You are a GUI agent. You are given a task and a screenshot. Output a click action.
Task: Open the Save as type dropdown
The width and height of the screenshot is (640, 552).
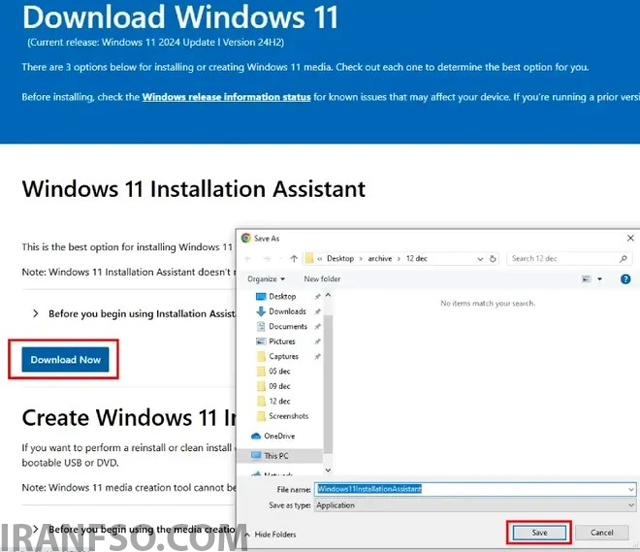[x=475, y=505]
